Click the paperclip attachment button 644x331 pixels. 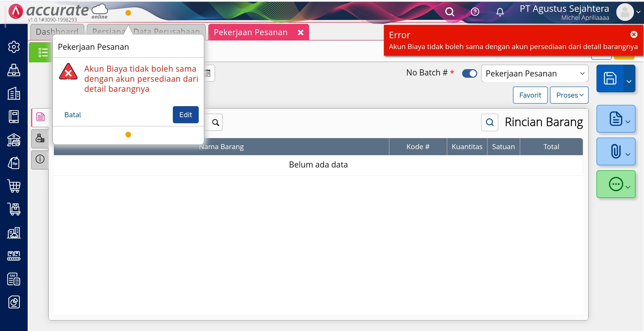616,151
